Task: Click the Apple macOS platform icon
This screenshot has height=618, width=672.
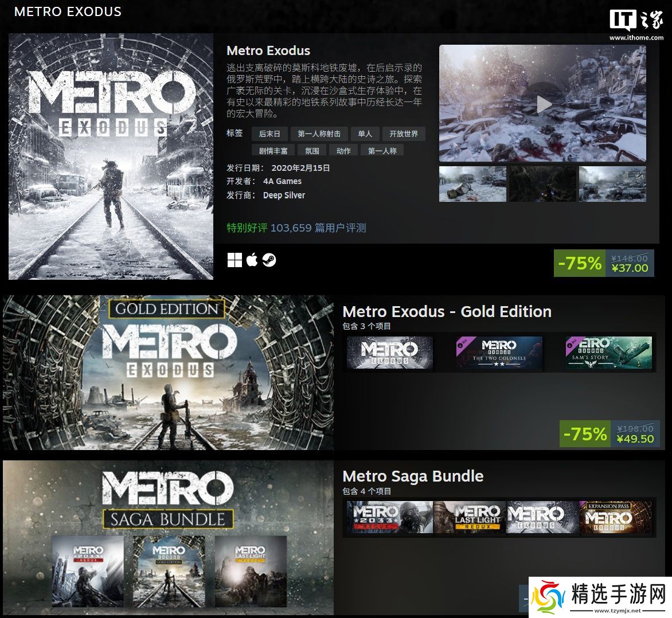Action: pyautogui.click(x=252, y=260)
